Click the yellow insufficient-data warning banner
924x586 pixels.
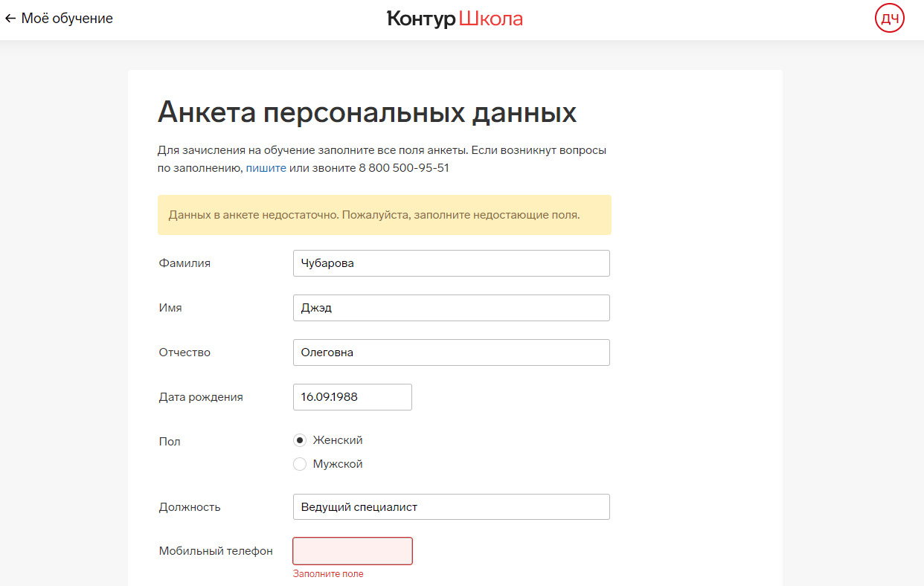tap(384, 215)
